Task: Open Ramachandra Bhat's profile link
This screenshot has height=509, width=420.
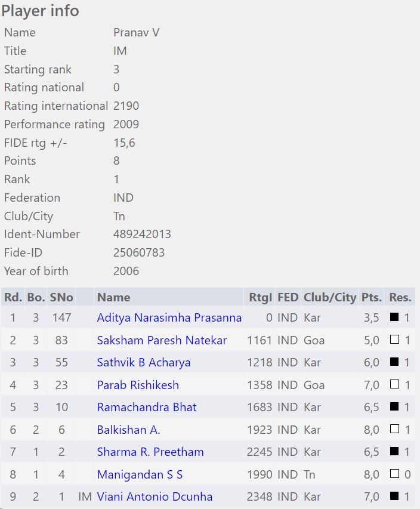Action: point(147,408)
